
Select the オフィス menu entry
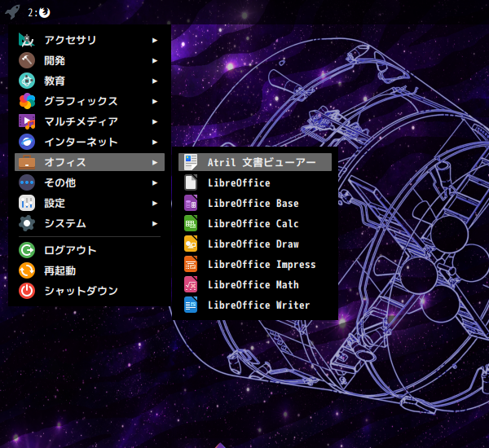coord(90,162)
